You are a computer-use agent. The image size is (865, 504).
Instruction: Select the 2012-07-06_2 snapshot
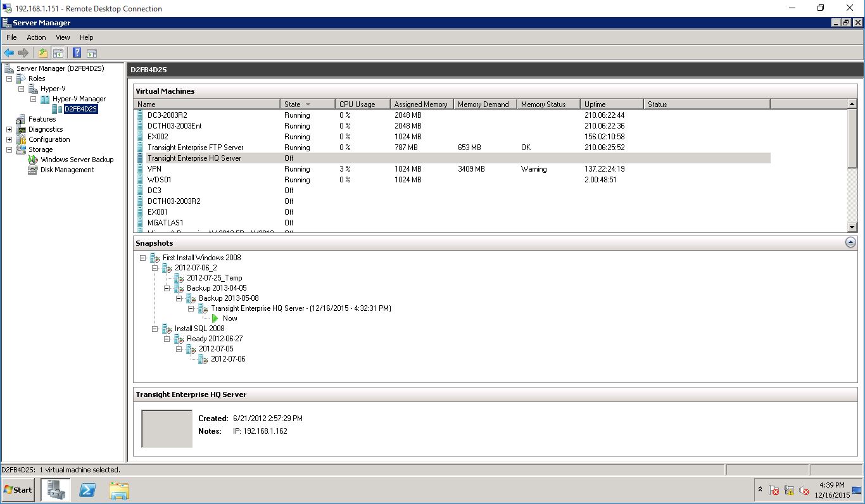pos(196,268)
